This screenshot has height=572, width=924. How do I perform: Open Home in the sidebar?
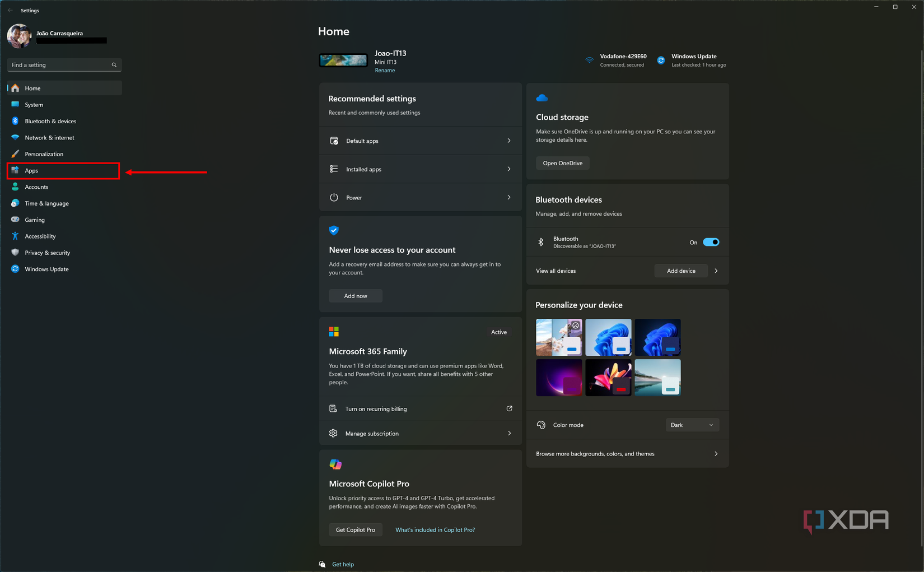[64, 88]
